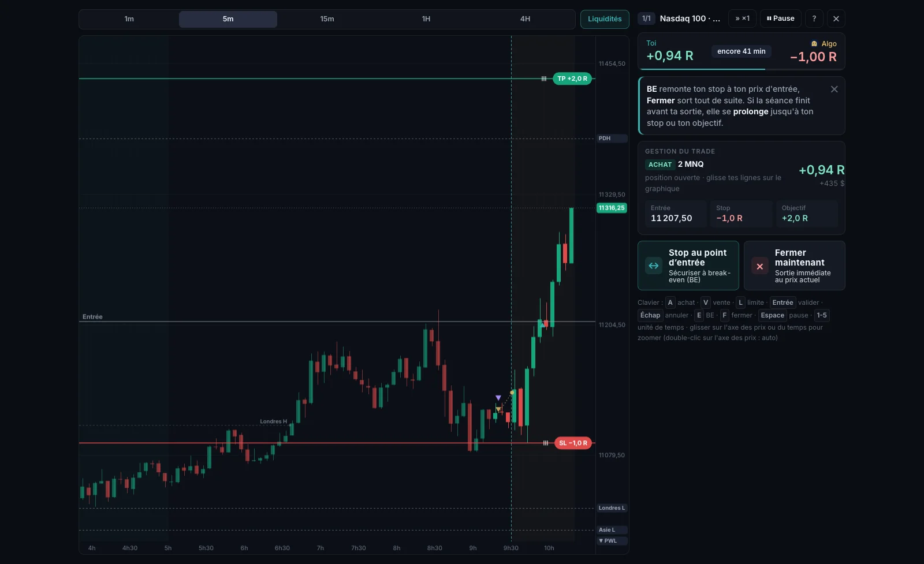Switch chart to 1m timeframe
The image size is (924, 564).
tap(129, 19)
